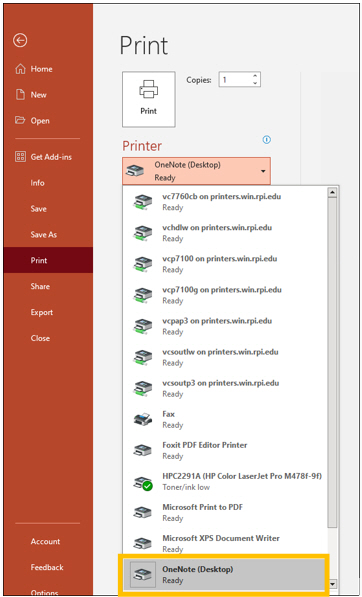362x597 pixels.
Task: Select 'Microsoft XPS Document Writer' name
Action: (221, 538)
